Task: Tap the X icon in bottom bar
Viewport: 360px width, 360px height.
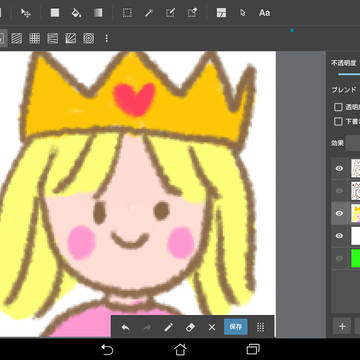Action: (212, 327)
